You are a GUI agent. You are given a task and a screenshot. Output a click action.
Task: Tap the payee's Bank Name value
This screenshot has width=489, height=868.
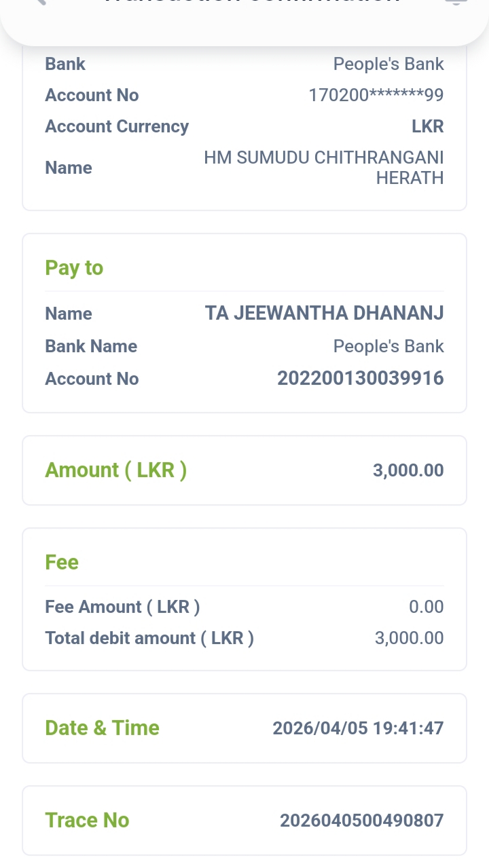click(388, 346)
